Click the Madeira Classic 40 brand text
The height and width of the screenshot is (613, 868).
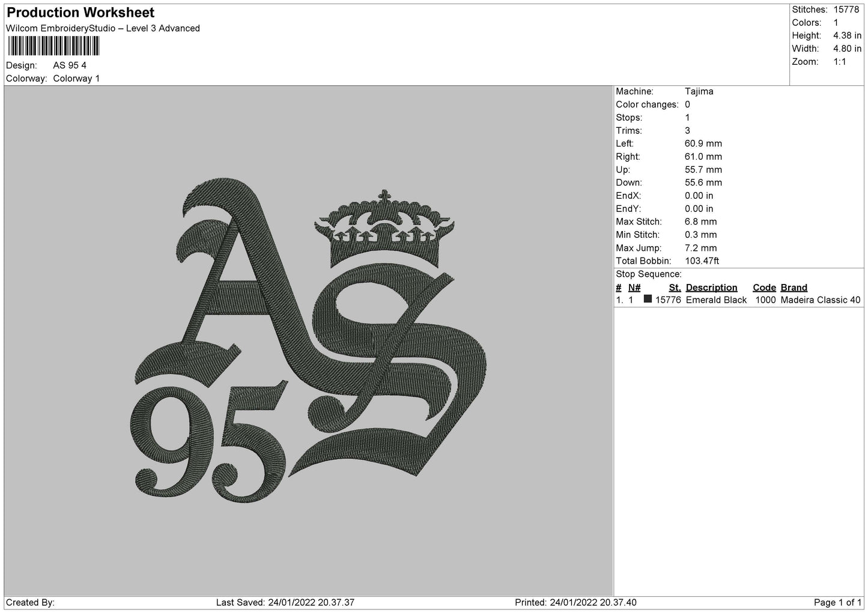pyautogui.click(x=821, y=300)
